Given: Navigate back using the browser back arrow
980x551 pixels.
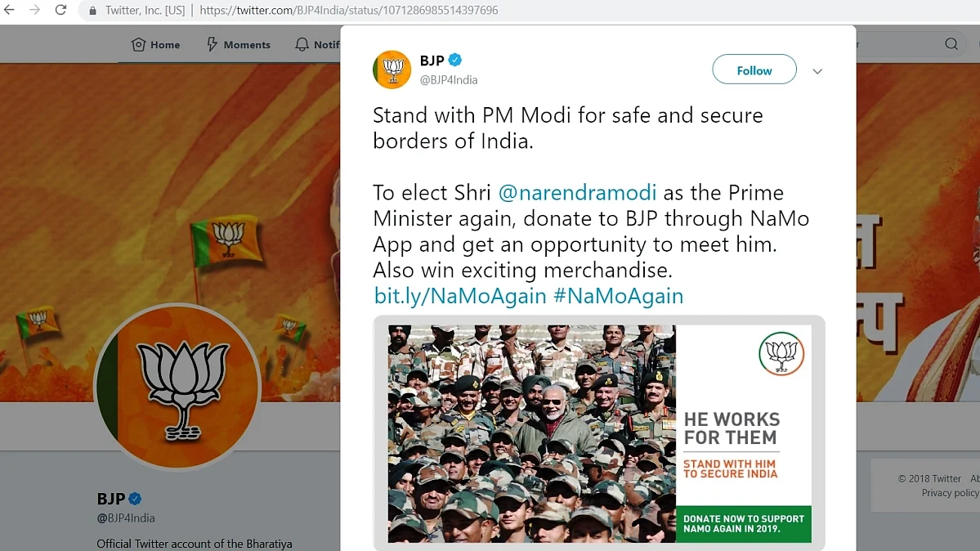Looking at the screenshot, I should [x=11, y=10].
